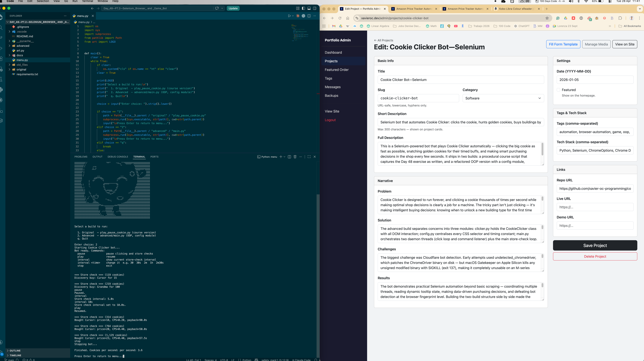Open the new terminal launch profile dropdown

tap(284, 157)
